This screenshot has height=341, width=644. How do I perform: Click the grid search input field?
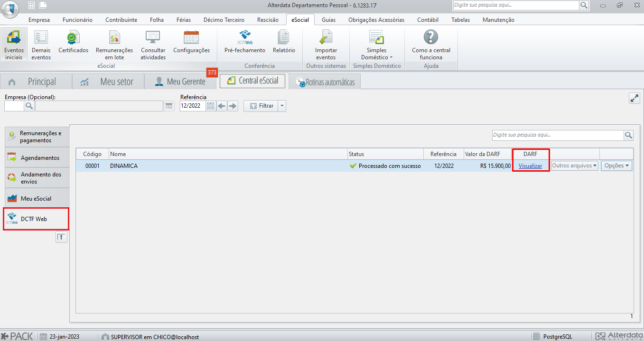click(558, 136)
